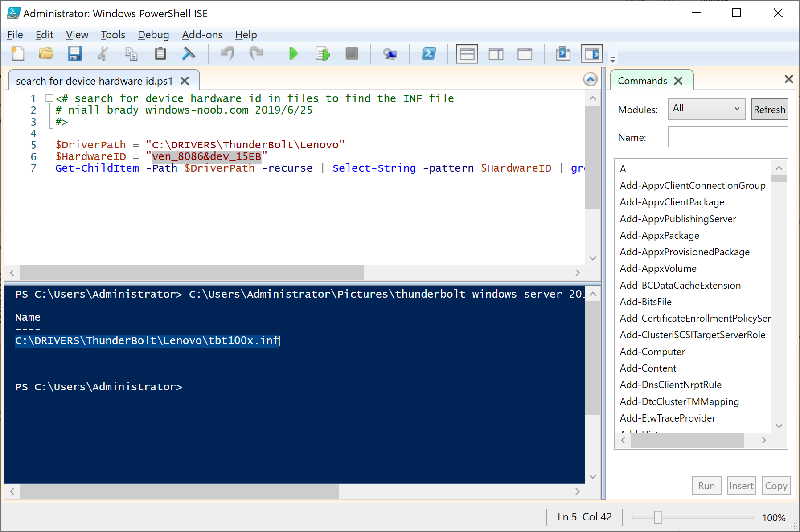Screen dimensions: 800x532
Task: Click the Run button in Commands pane
Action: (x=706, y=486)
